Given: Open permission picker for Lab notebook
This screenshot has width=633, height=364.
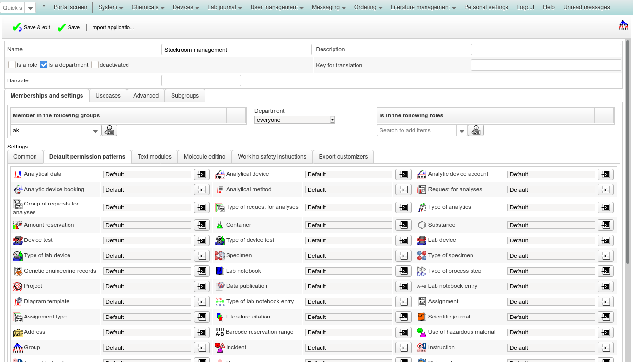Looking at the screenshot, I should coord(403,271).
